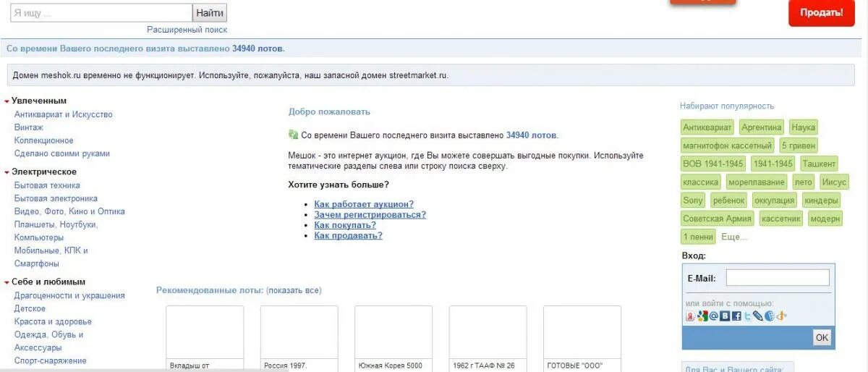Select the Наука popular tag

click(x=803, y=127)
